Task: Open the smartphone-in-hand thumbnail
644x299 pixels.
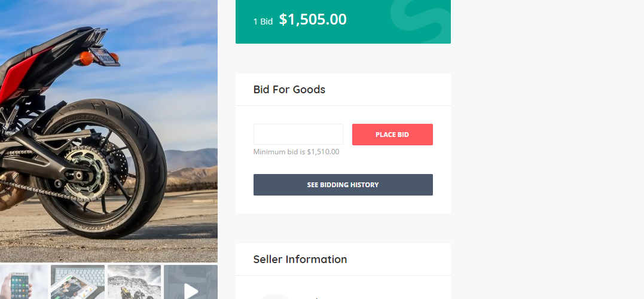Action: [23, 282]
